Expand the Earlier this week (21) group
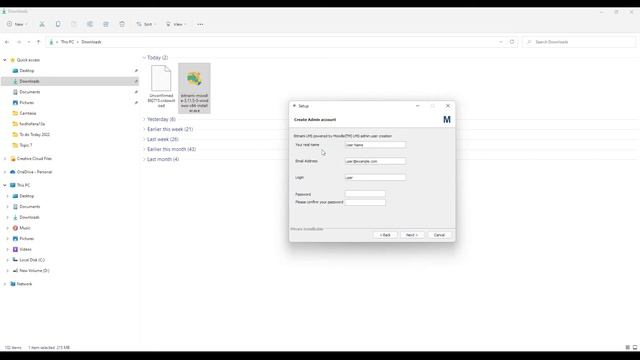This screenshot has height=360, width=640. pyautogui.click(x=144, y=129)
